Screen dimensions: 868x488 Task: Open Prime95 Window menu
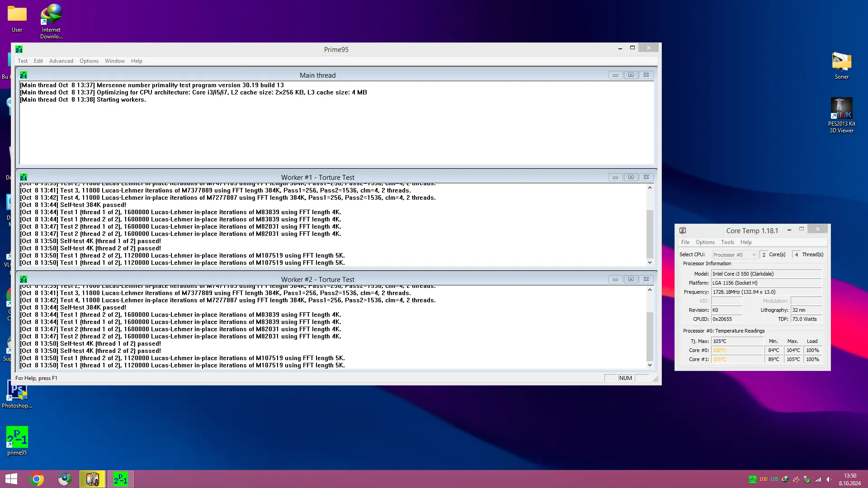tap(115, 61)
